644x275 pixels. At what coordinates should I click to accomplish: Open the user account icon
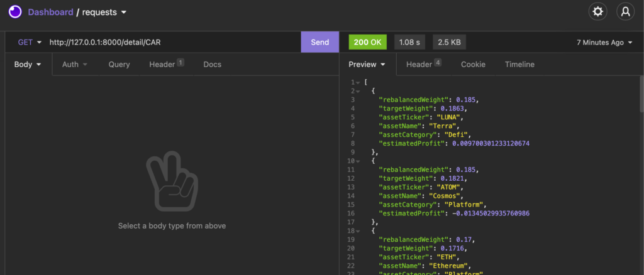click(625, 12)
